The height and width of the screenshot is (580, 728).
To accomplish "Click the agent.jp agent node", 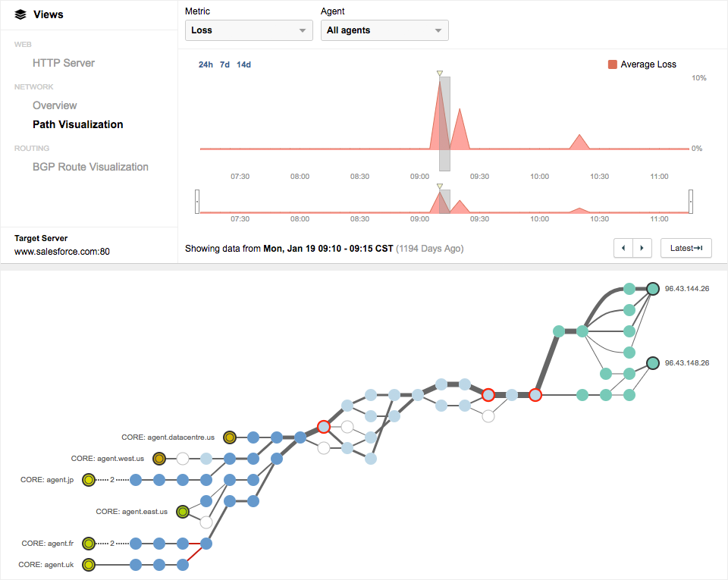I will 89,479.
